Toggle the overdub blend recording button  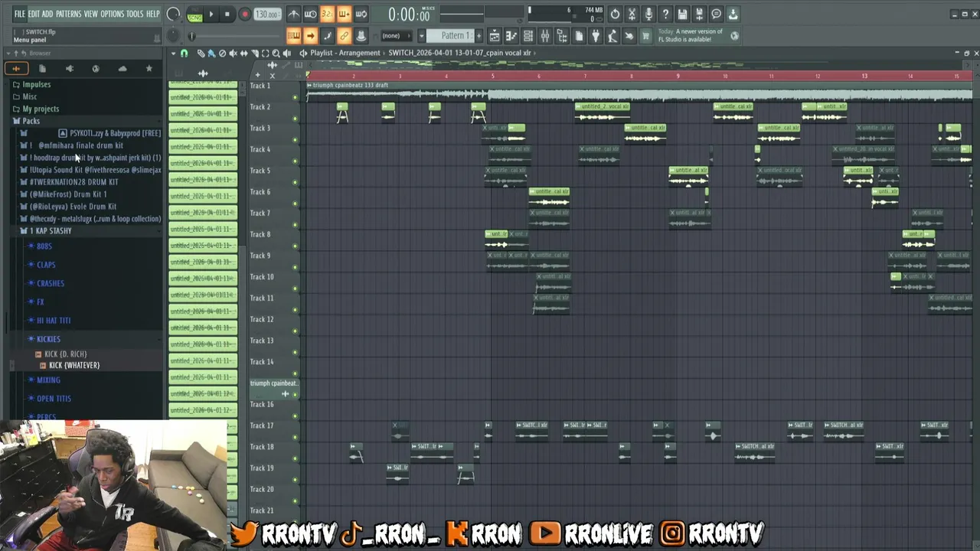[344, 14]
